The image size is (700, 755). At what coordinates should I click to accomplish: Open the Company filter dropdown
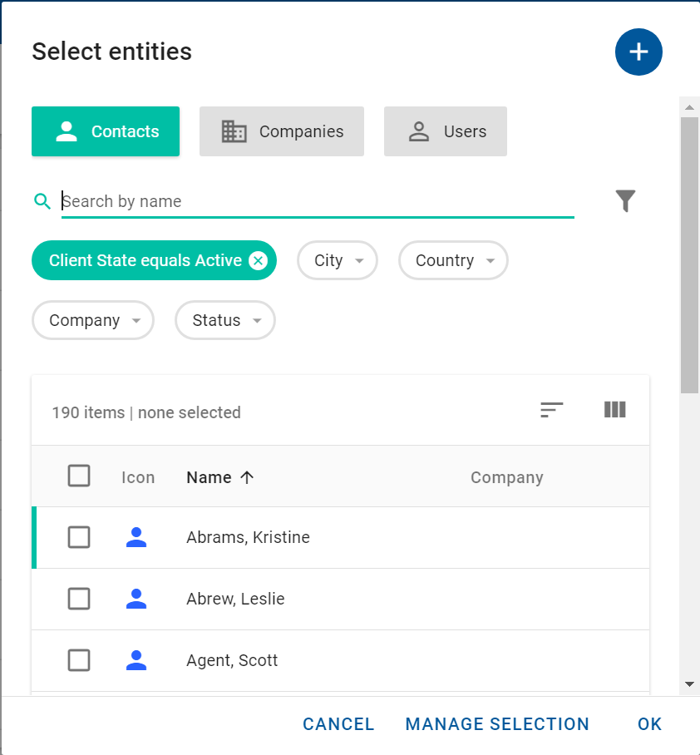[x=92, y=320]
